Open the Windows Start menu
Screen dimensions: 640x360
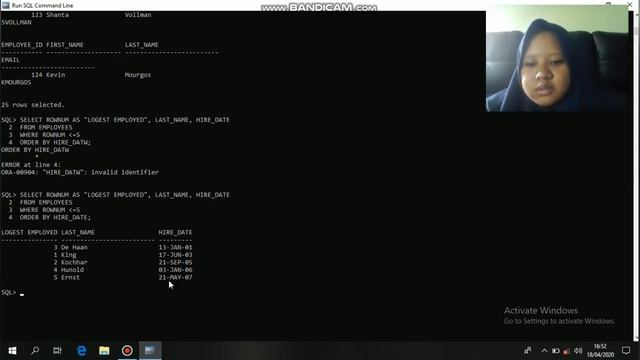click(x=12, y=351)
